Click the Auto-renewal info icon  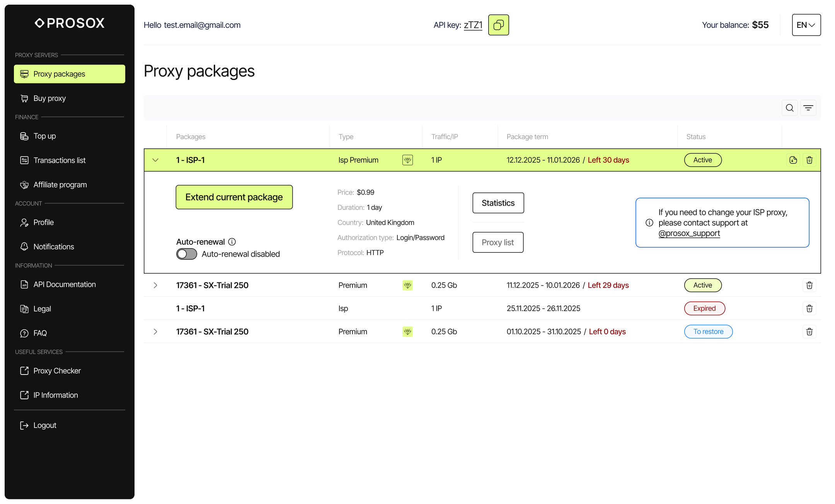232,242
